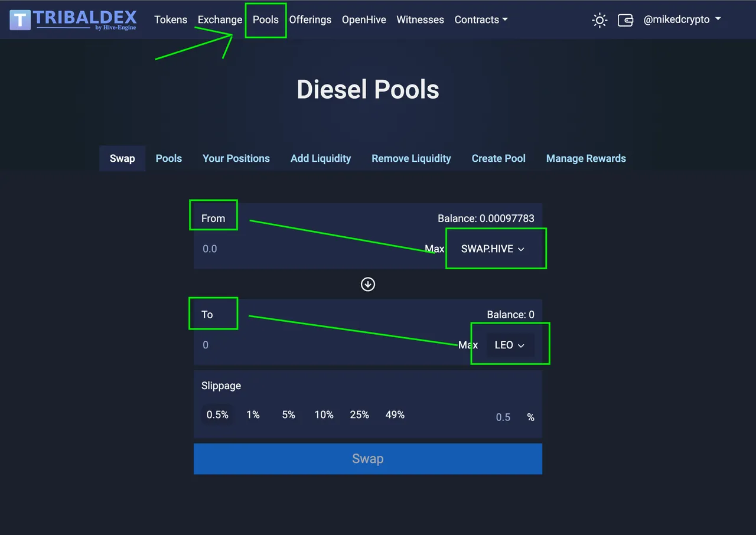Click the To amount input field
The image size is (756, 535).
(x=325, y=345)
